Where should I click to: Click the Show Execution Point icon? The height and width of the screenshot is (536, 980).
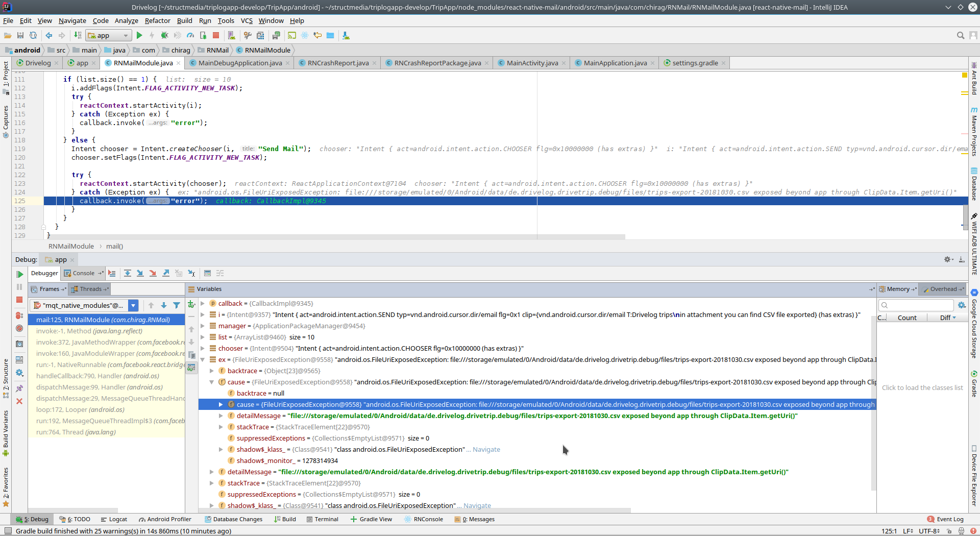(x=112, y=273)
